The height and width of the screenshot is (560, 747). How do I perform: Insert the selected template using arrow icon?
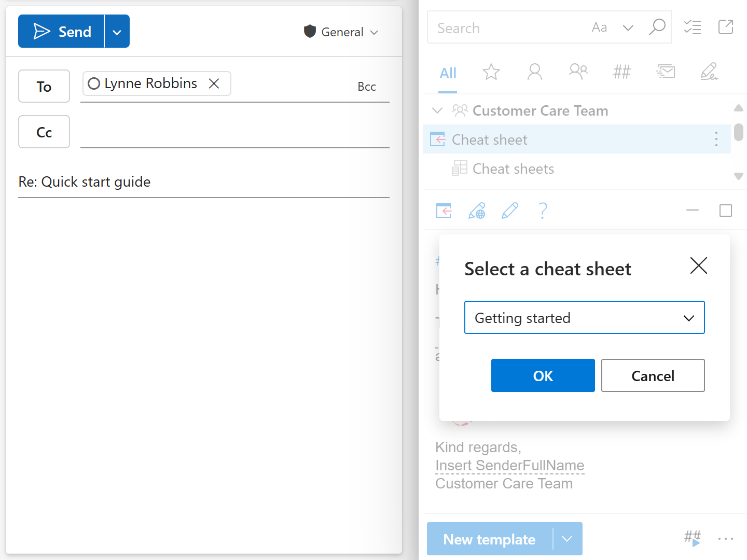point(444,211)
